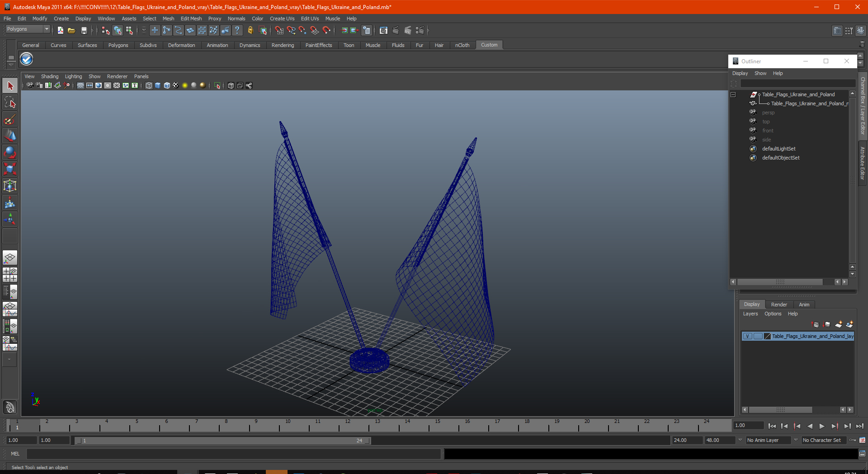The height and width of the screenshot is (474, 868).
Task: Select defaultLightSet in the Outliner
Action: point(778,149)
